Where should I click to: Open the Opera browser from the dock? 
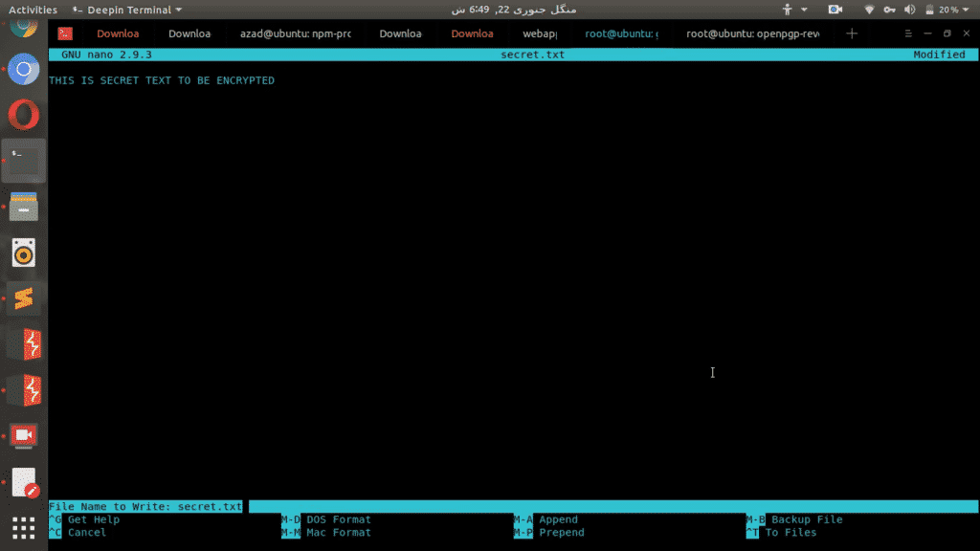pyautogui.click(x=23, y=115)
